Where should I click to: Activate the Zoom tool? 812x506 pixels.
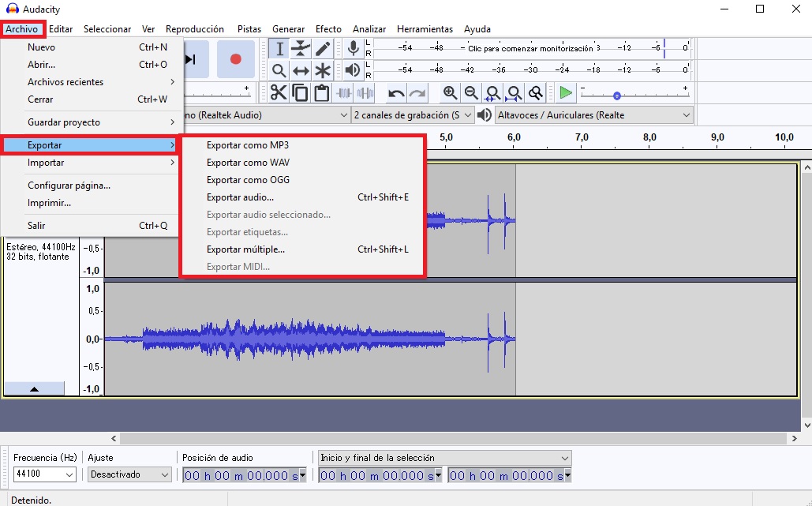point(279,71)
